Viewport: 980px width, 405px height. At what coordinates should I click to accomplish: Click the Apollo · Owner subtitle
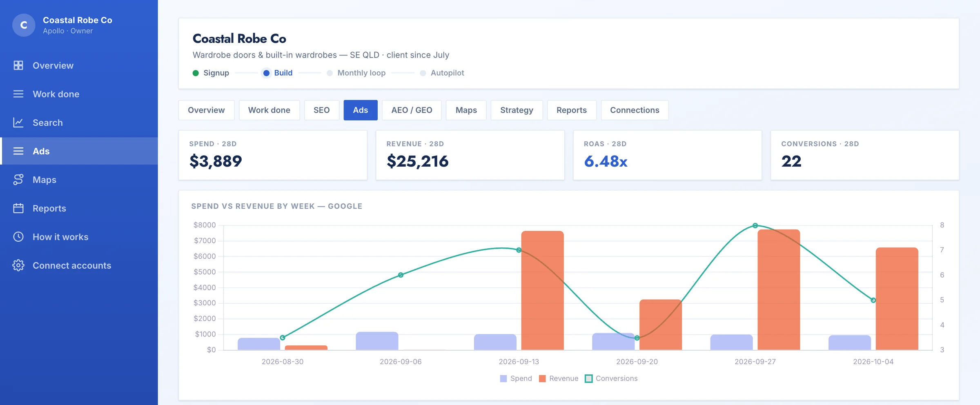point(68,31)
